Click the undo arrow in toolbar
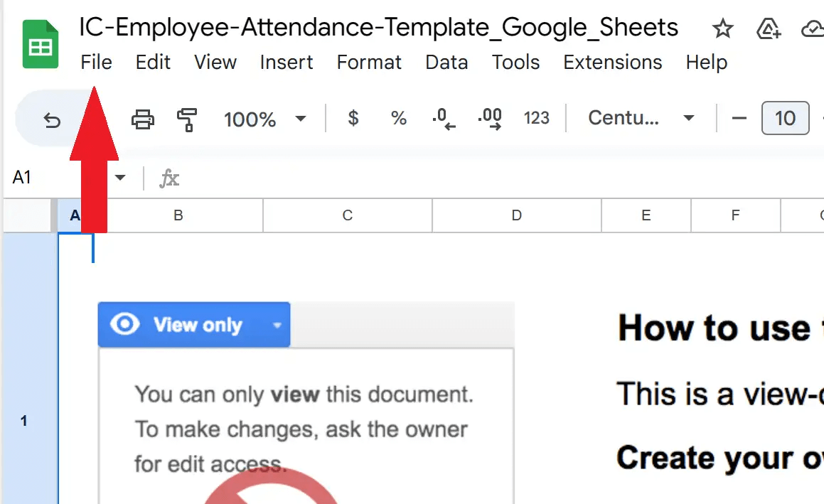 click(x=52, y=119)
